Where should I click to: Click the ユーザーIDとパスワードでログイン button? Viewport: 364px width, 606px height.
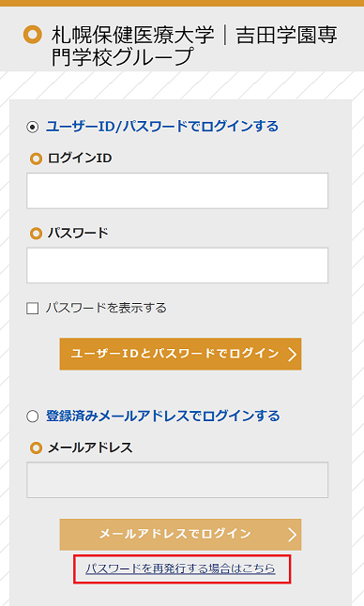(180, 354)
